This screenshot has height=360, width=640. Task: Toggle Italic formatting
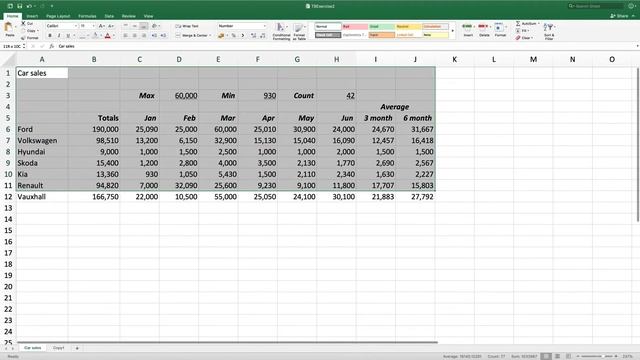(x=59, y=36)
